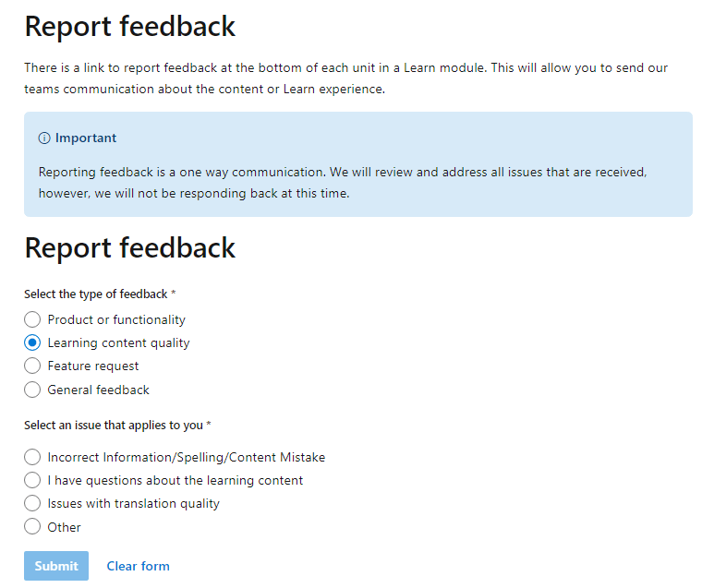The width and height of the screenshot is (714, 588).
Task: Select Incorrect Information/Spelling/Content Mistake option
Action: coord(32,457)
